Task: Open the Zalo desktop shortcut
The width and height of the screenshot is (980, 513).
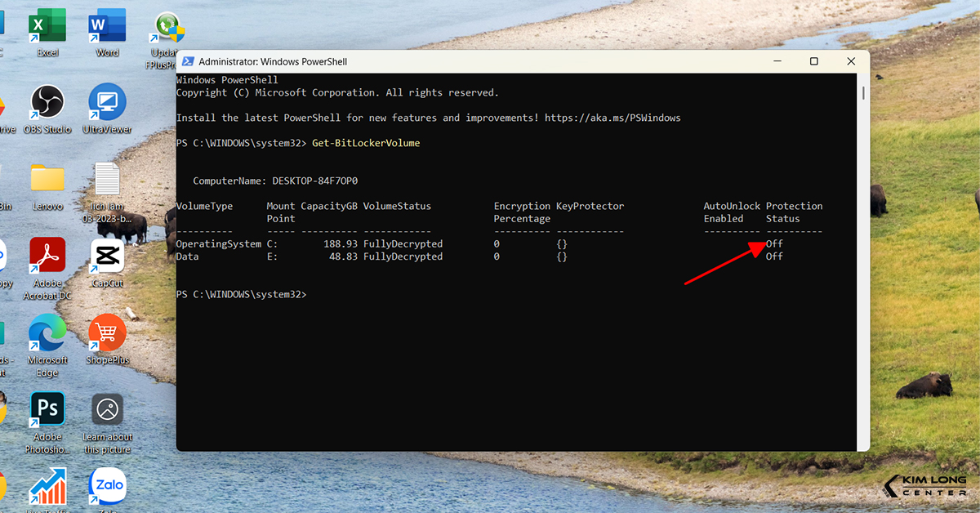Action: (107, 485)
